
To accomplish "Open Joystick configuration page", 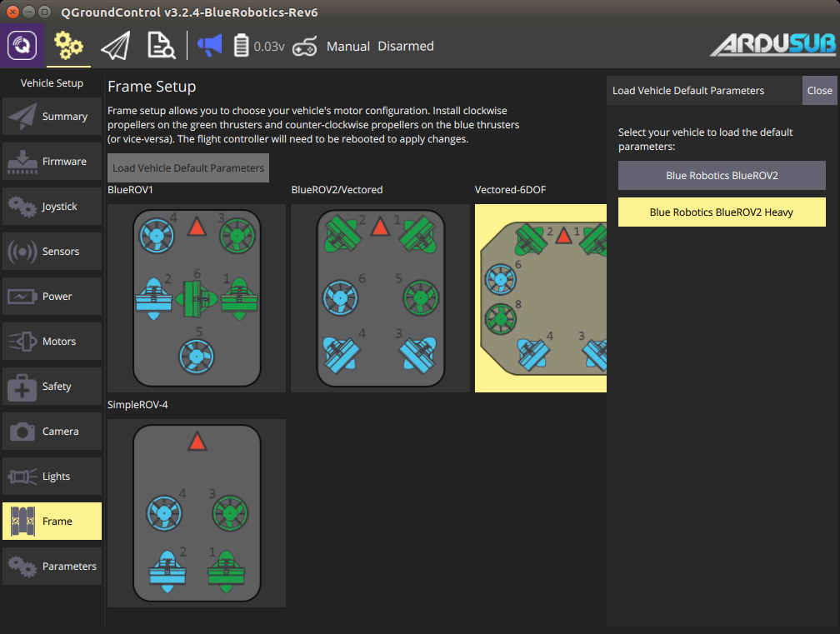I will tap(52, 207).
